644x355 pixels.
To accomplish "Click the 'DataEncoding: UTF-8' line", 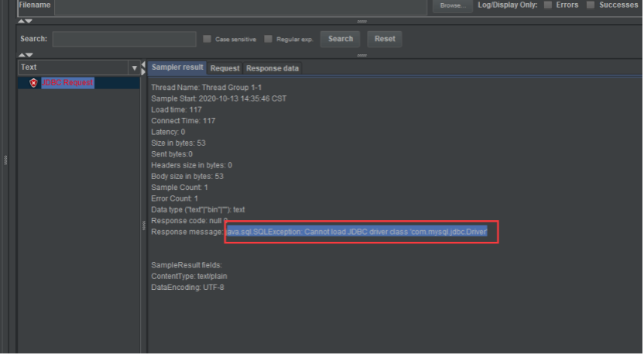I will (187, 288).
